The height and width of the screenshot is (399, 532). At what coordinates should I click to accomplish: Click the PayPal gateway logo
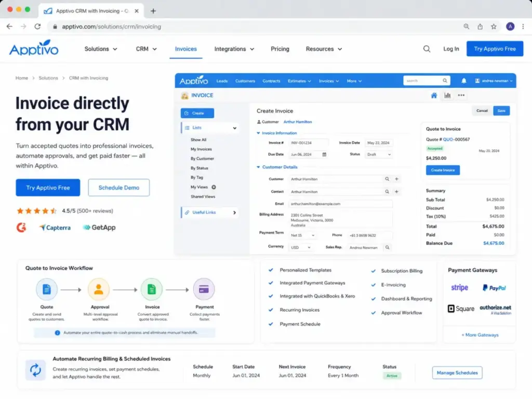coord(494,288)
